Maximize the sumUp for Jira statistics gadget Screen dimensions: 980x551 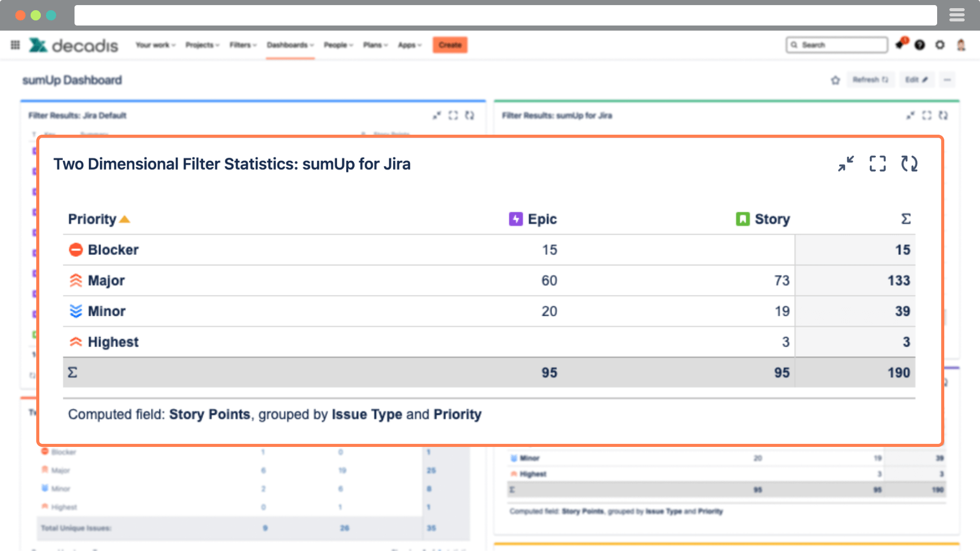click(877, 164)
